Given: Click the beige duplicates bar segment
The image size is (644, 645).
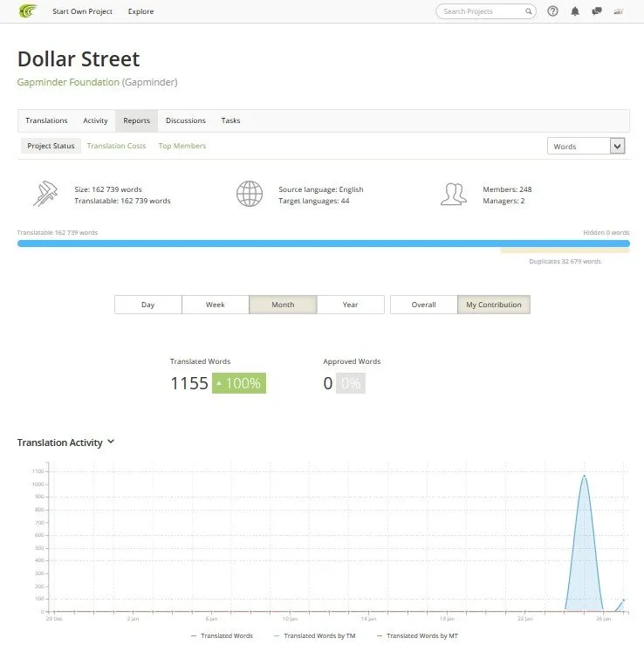Looking at the screenshot, I should pos(565,250).
